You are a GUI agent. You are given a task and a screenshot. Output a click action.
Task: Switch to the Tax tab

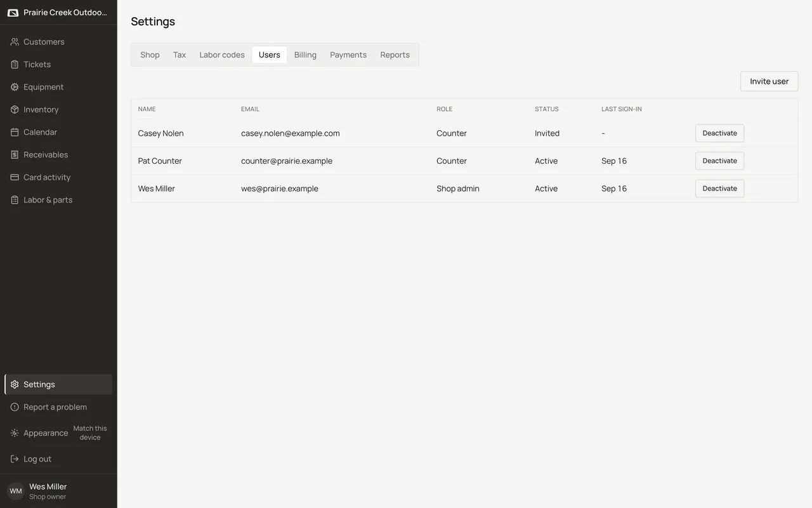(x=180, y=55)
